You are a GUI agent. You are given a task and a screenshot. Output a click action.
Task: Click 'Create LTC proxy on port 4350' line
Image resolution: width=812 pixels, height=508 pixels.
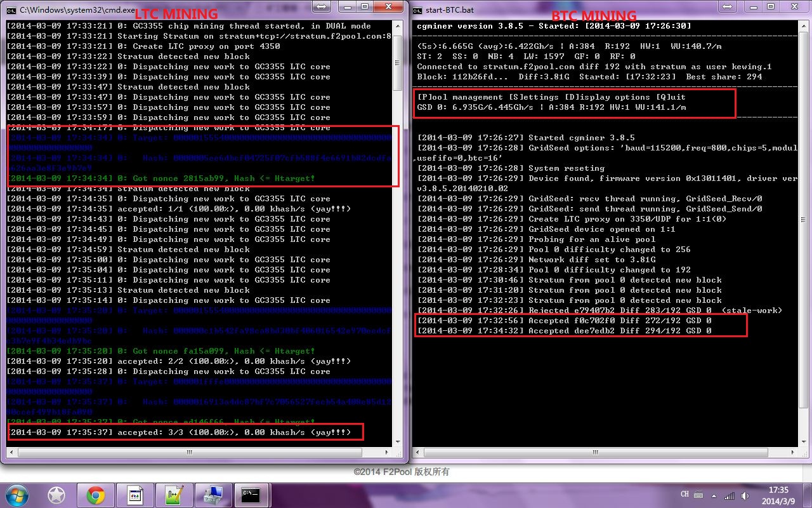143,46
